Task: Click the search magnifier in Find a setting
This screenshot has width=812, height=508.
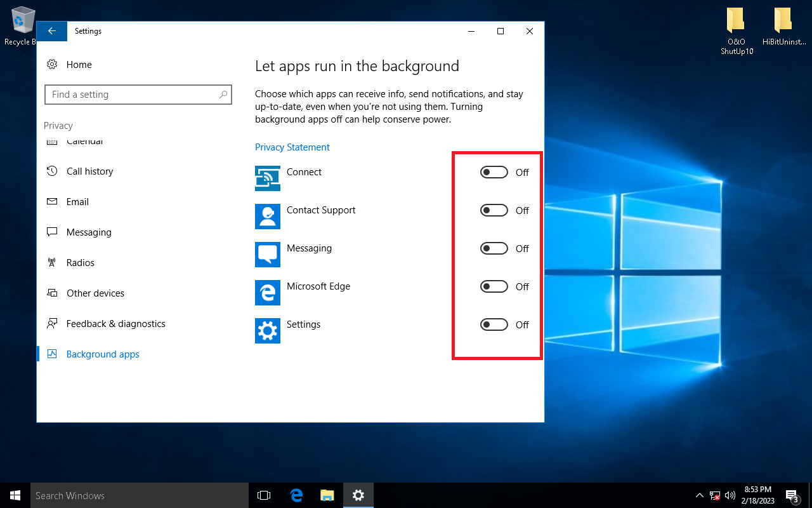Action: point(223,95)
